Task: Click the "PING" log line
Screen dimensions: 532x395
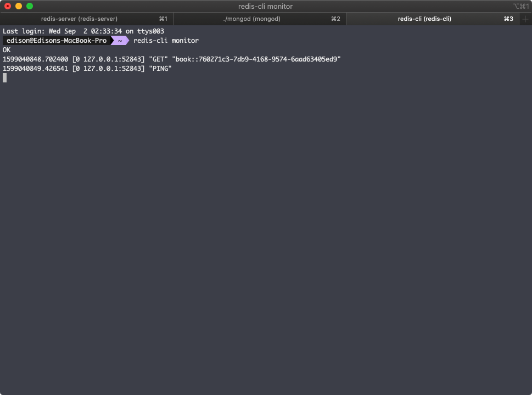Action: coord(87,69)
